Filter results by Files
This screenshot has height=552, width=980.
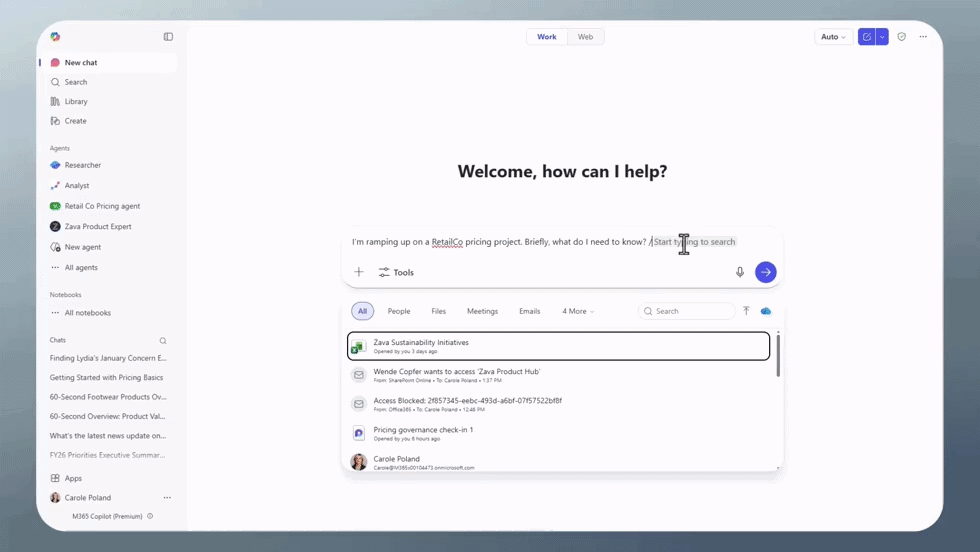tap(439, 311)
